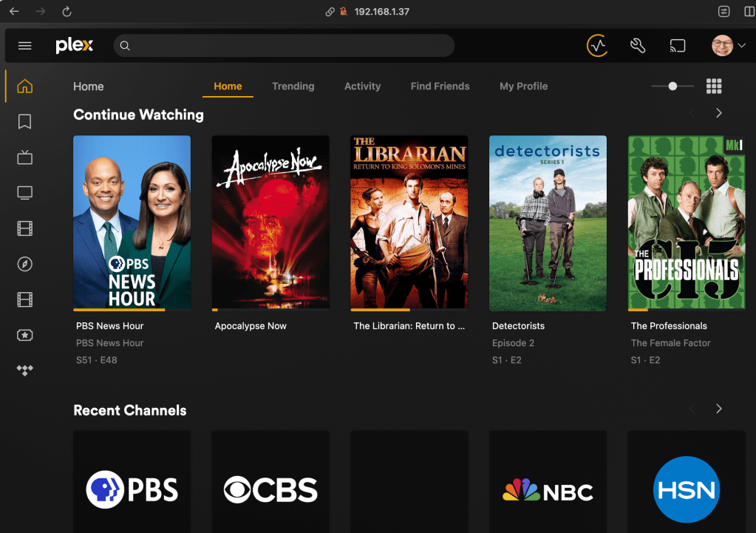Open the Watchlist bookmark icon in sidebar
756x533 pixels.
tap(24, 121)
